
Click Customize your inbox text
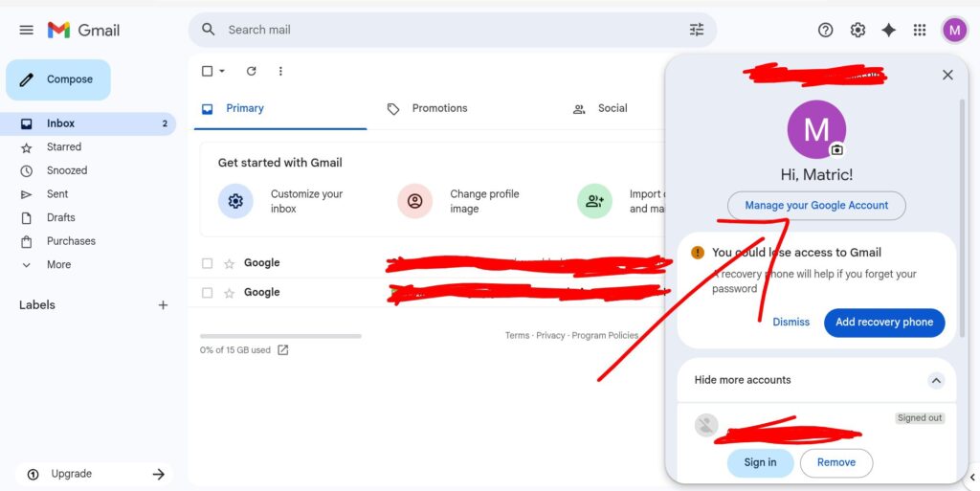point(307,201)
